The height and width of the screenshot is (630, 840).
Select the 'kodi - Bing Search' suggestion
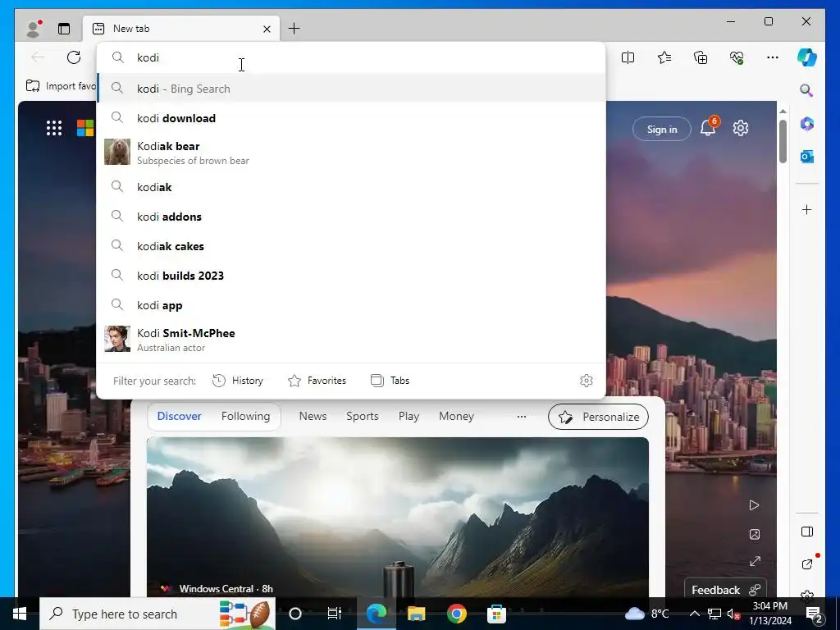tap(351, 89)
